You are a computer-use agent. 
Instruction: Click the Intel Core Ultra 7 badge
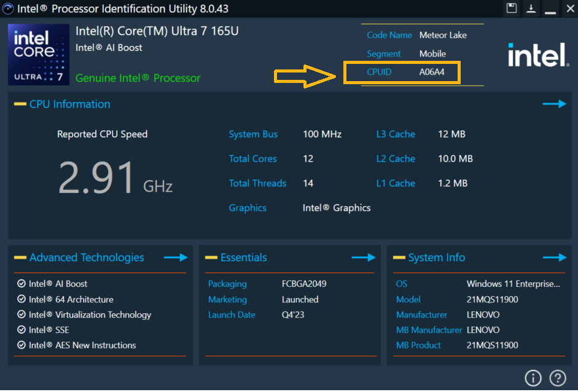[x=39, y=55]
